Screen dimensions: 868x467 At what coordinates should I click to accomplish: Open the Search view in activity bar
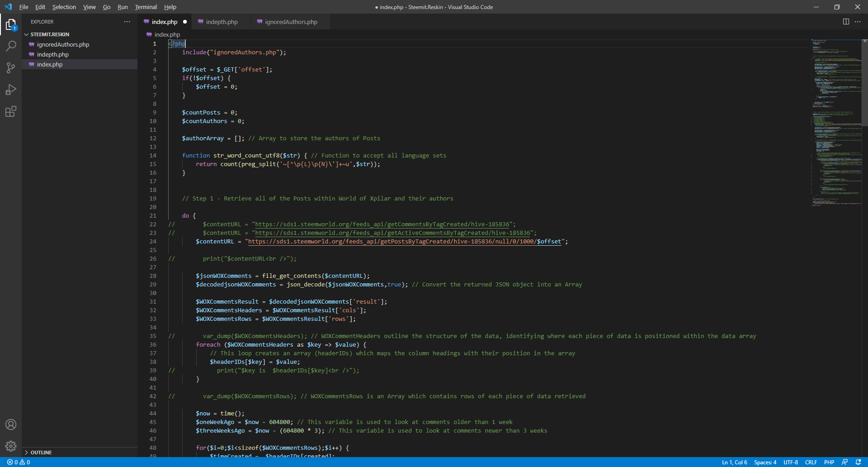[x=11, y=46]
